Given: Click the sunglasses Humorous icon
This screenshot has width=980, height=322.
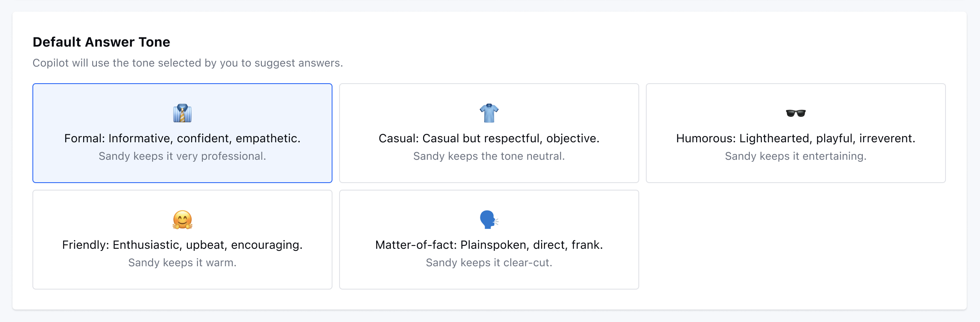Looking at the screenshot, I should [x=796, y=113].
